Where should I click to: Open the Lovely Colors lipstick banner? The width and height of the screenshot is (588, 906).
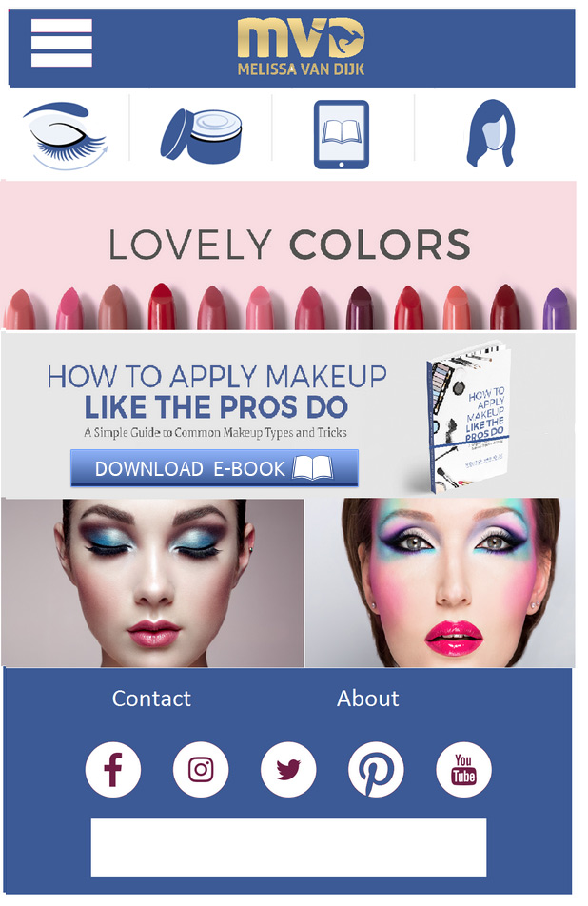(x=288, y=255)
